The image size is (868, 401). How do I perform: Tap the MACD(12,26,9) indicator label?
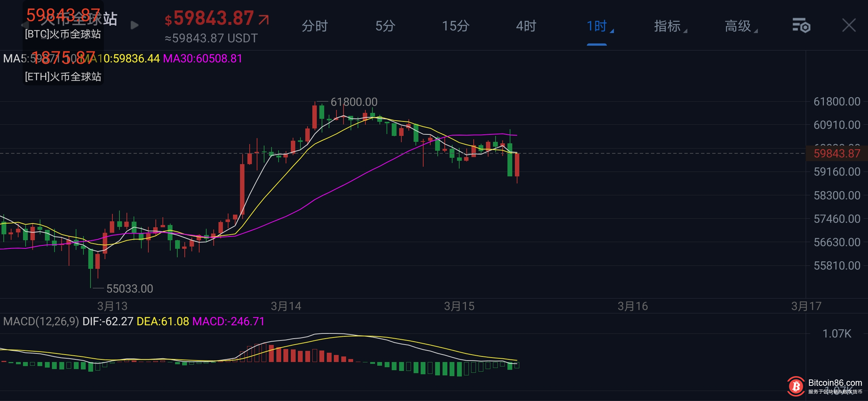[x=41, y=322]
